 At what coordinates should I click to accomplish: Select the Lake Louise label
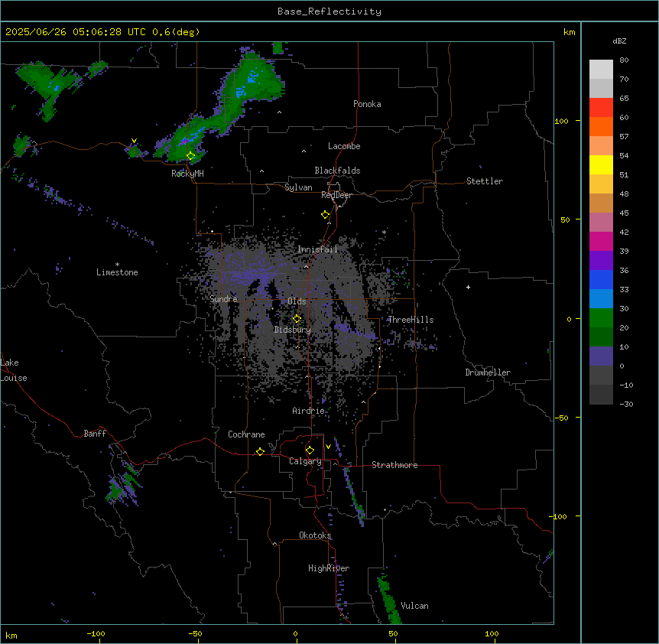click(x=14, y=370)
